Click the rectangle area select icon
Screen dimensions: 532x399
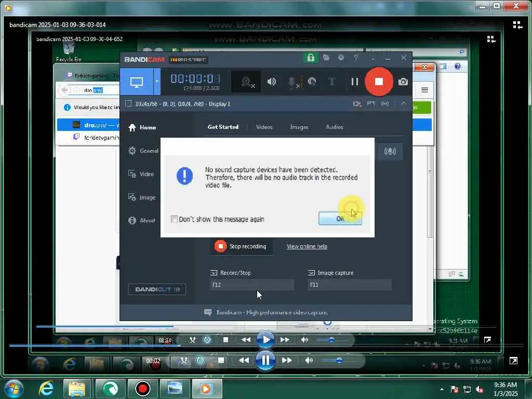tap(128, 103)
